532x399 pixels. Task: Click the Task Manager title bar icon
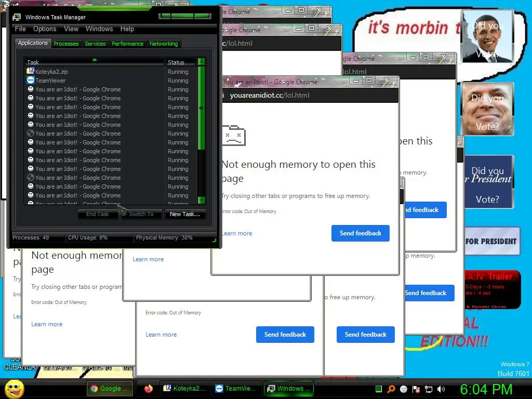click(x=17, y=17)
